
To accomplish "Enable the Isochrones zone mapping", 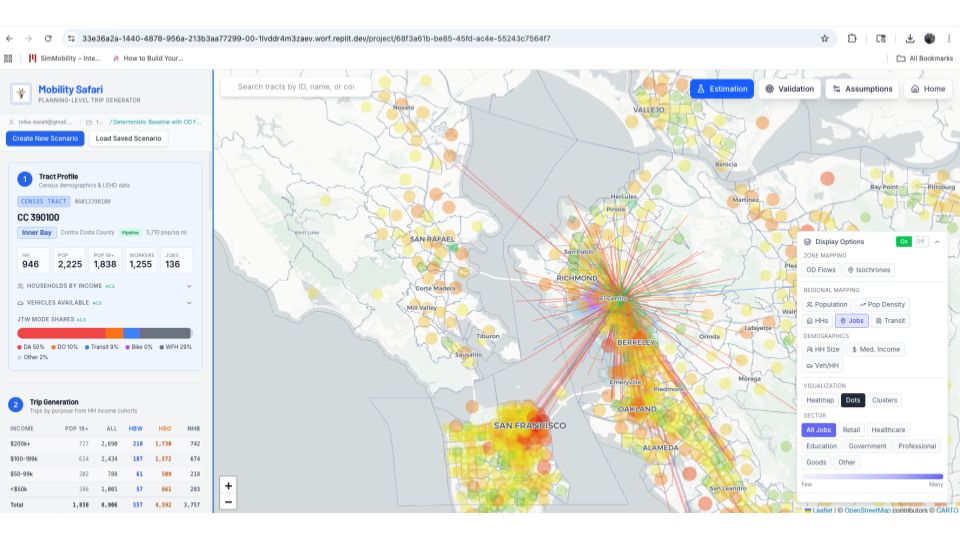I will click(x=869, y=270).
